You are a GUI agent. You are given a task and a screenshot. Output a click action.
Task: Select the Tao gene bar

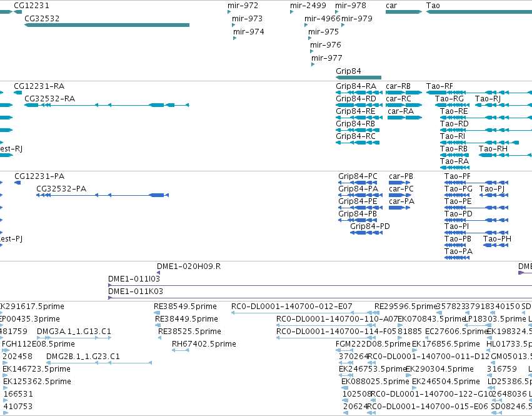pos(479,12)
